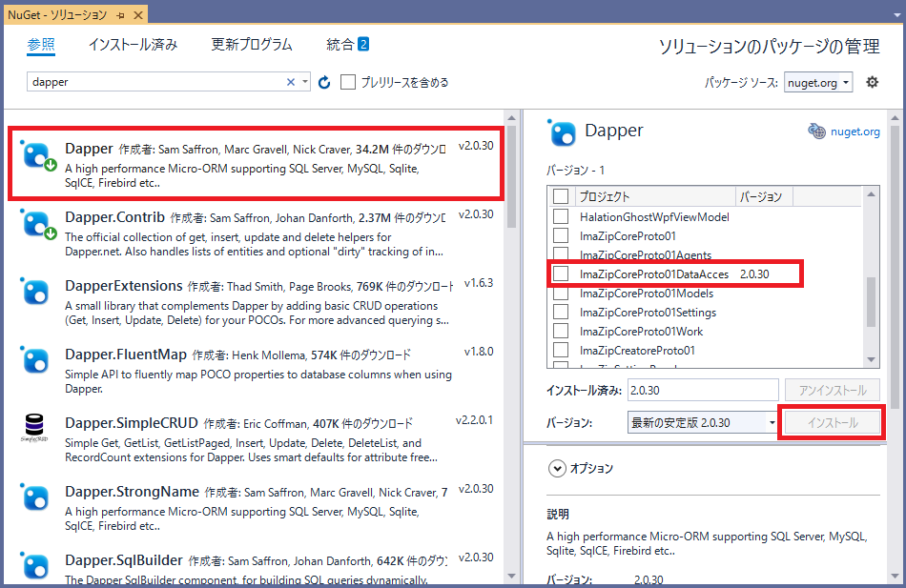Select the Dapper.FluentMap package result

tap(255, 372)
